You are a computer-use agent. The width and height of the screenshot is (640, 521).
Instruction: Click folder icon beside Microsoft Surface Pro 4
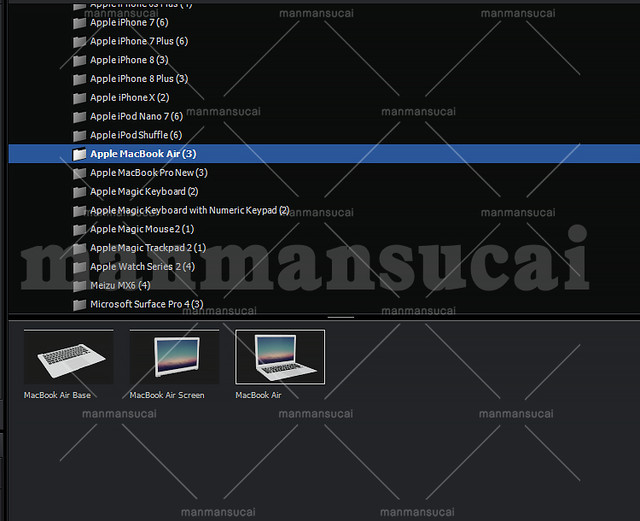point(80,304)
